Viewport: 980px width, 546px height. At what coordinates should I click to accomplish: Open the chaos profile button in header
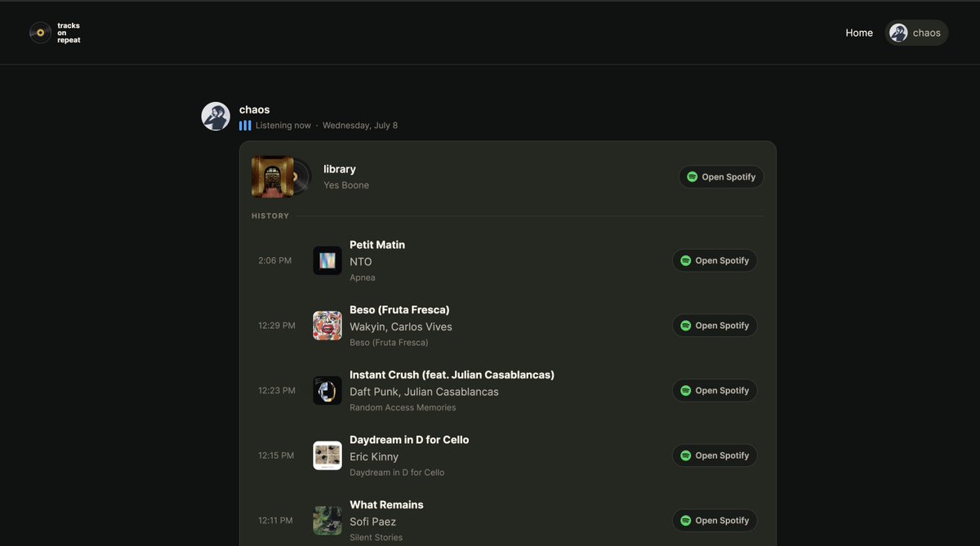[x=916, y=33]
